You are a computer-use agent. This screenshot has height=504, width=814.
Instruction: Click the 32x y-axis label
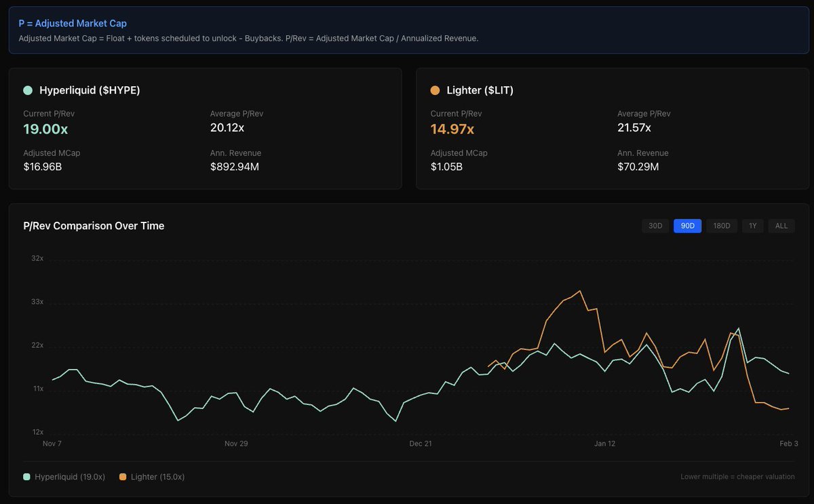point(37,258)
